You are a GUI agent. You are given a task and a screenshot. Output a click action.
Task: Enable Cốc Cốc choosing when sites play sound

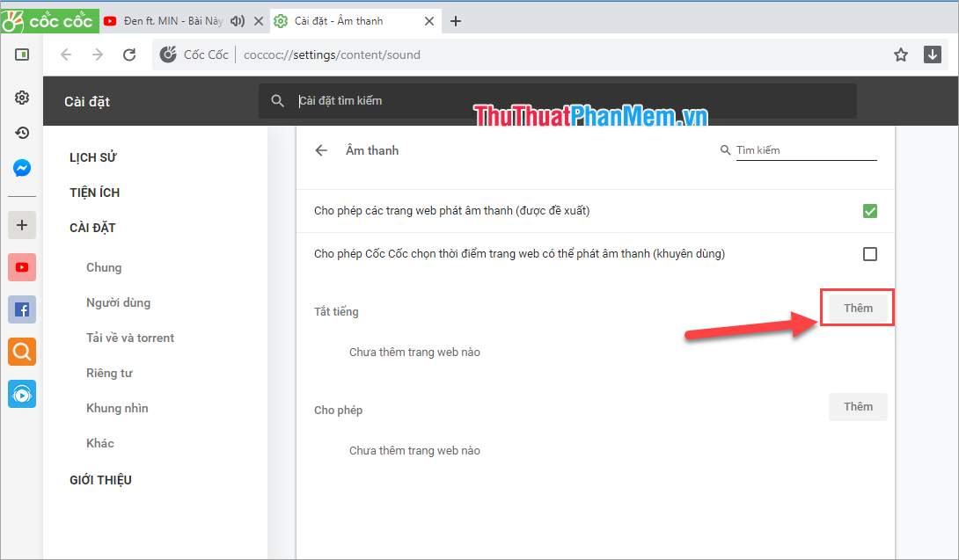870,253
